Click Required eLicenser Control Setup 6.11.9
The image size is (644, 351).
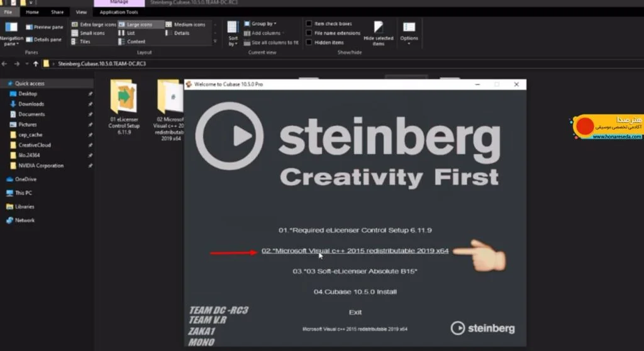tap(355, 230)
